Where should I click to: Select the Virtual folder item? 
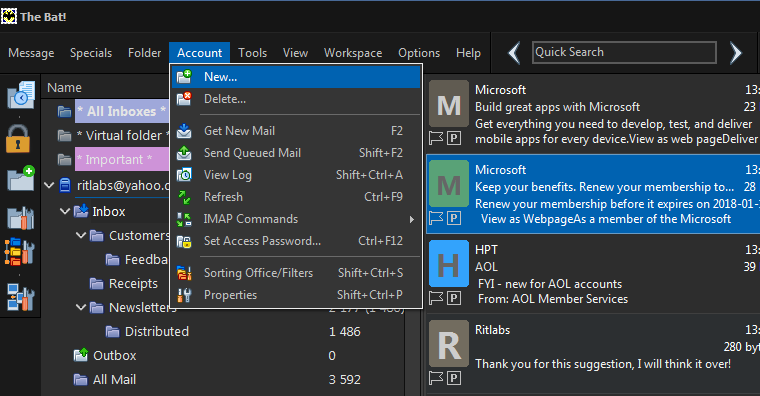[x=123, y=135]
